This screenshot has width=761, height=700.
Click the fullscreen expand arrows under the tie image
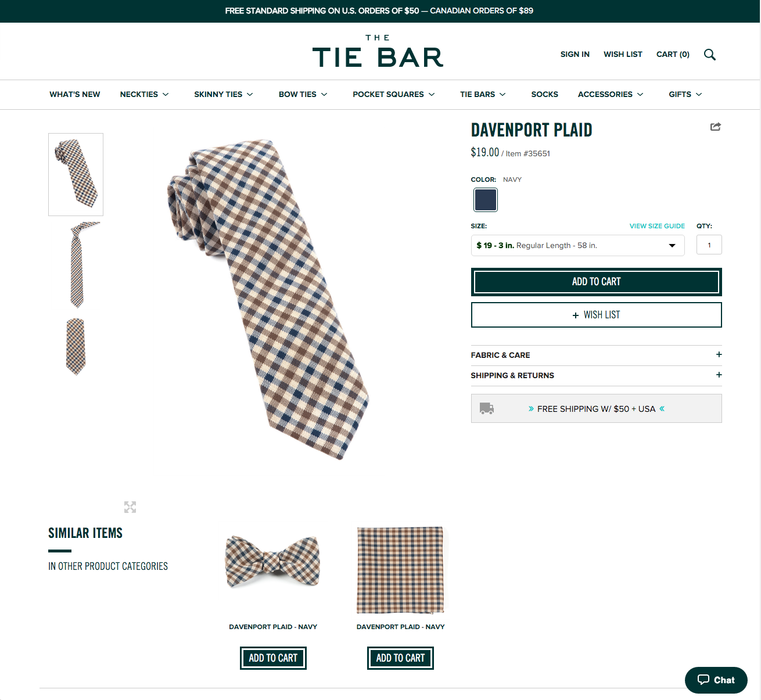pyautogui.click(x=130, y=507)
